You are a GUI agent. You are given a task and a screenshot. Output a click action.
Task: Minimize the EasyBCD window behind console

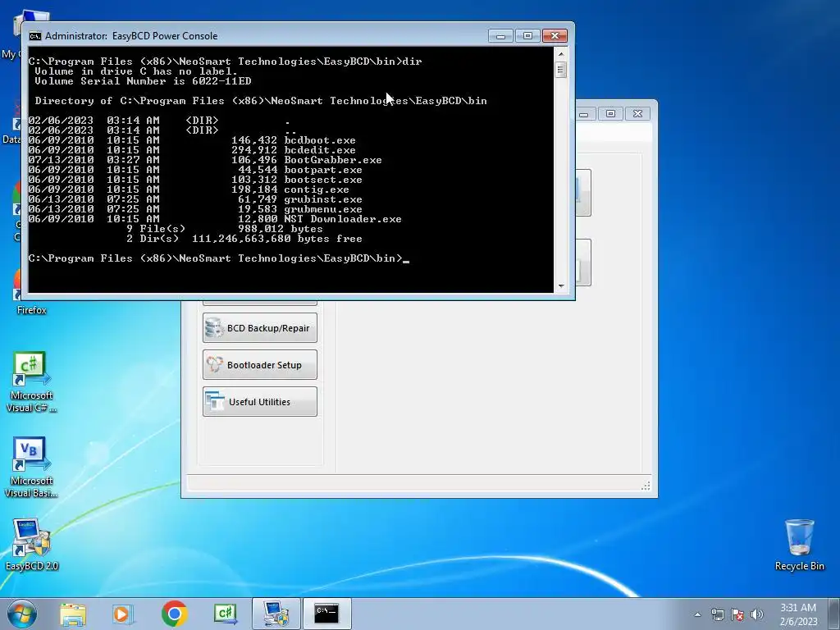point(584,113)
